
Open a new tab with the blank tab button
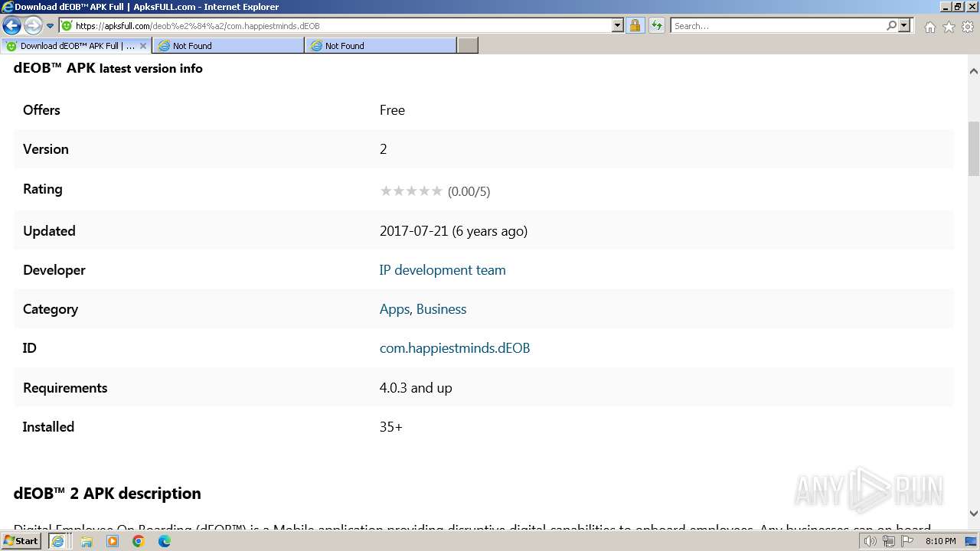[x=468, y=46]
